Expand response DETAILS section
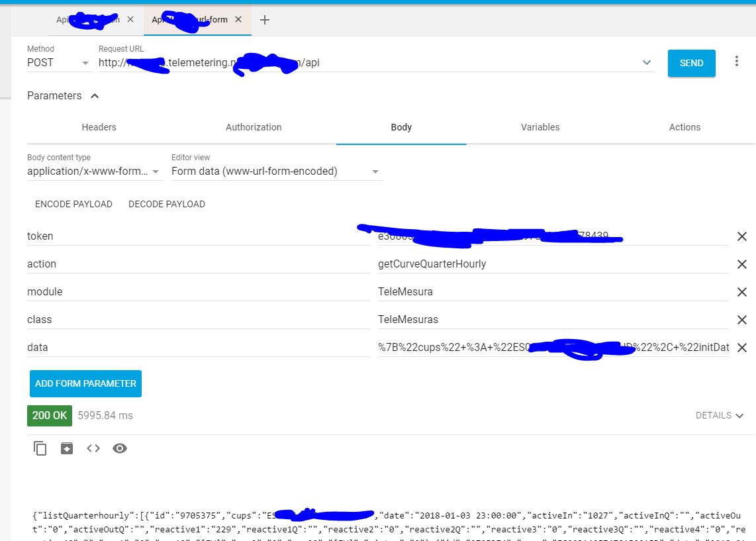 click(x=720, y=416)
